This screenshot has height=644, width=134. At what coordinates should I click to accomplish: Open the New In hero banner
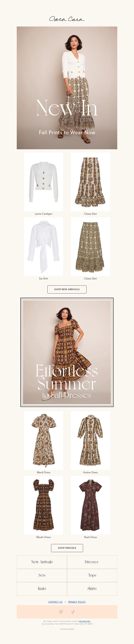click(67, 88)
